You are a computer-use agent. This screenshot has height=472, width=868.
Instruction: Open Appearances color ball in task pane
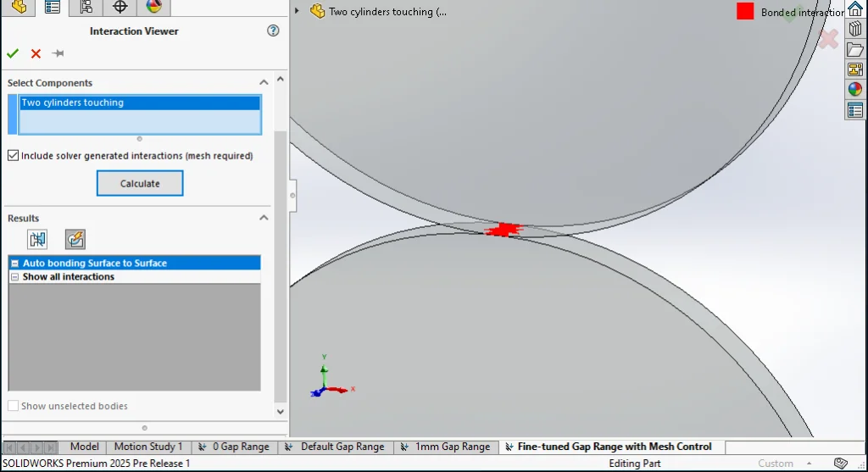(855, 89)
